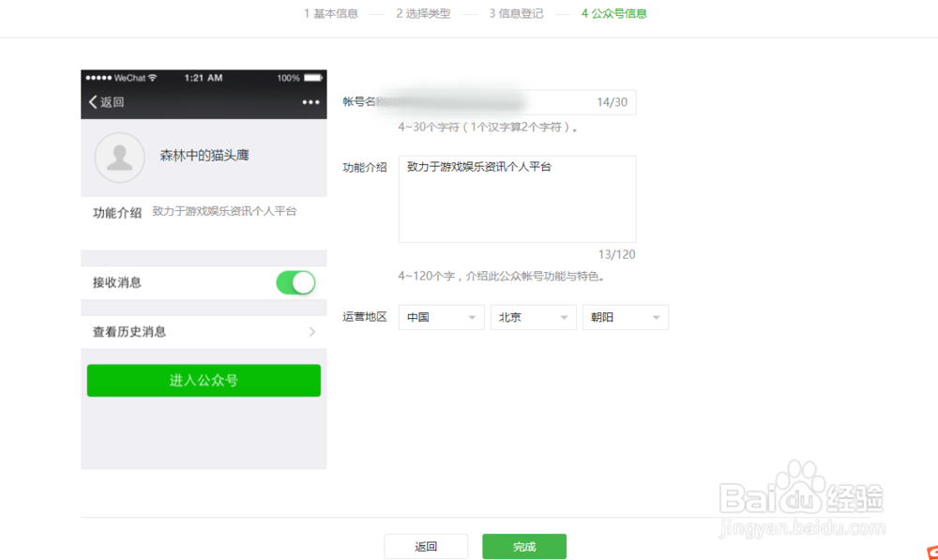This screenshot has height=560, width=938.
Task: Open the three-dot menu in phone preview
Action: pos(310,102)
